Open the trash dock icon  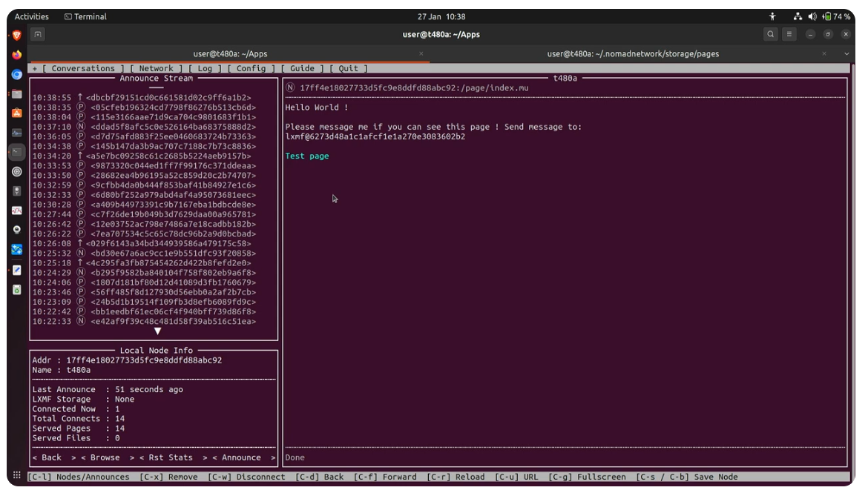[17, 290]
